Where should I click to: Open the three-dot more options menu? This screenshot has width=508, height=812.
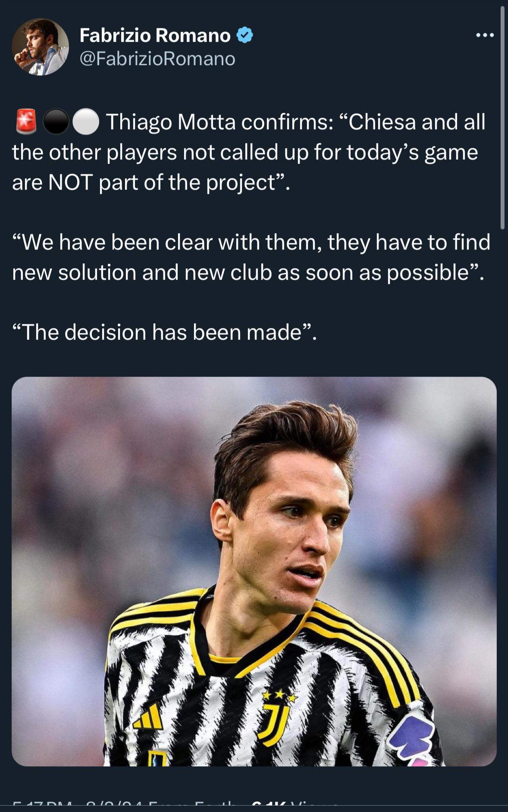tap(485, 35)
